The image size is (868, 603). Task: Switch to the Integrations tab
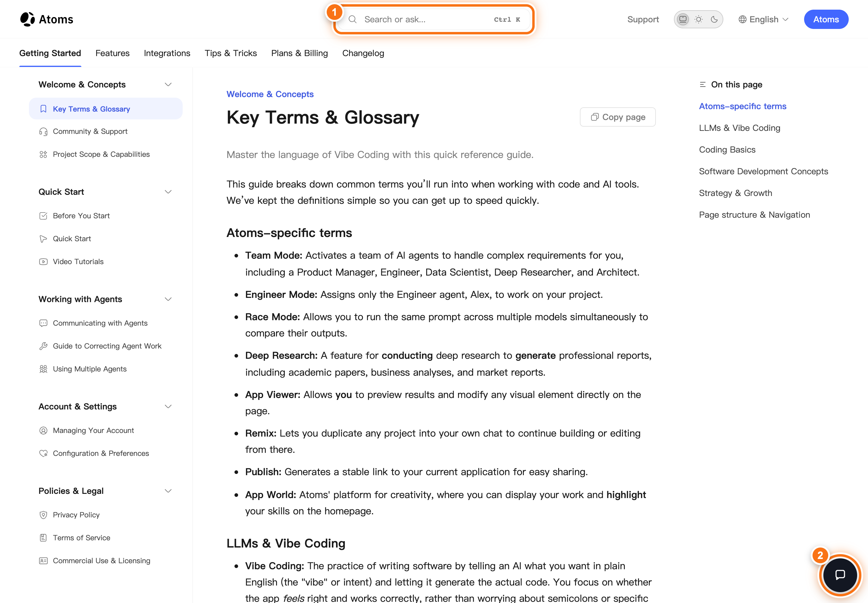pos(167,53)
